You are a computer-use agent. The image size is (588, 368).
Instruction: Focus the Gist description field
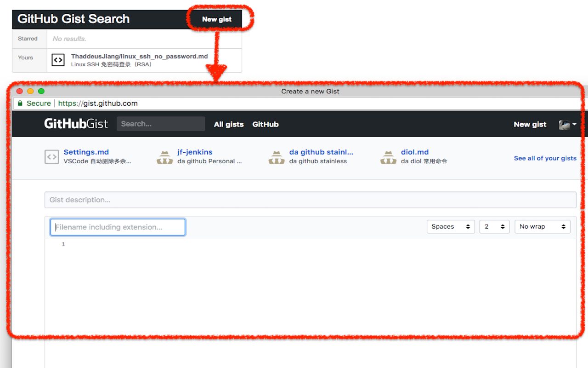tap(311, 200)
